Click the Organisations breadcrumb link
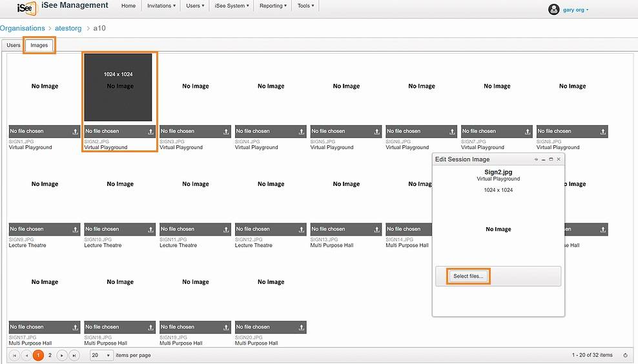The image size is (638, 364). click(23, 28)
